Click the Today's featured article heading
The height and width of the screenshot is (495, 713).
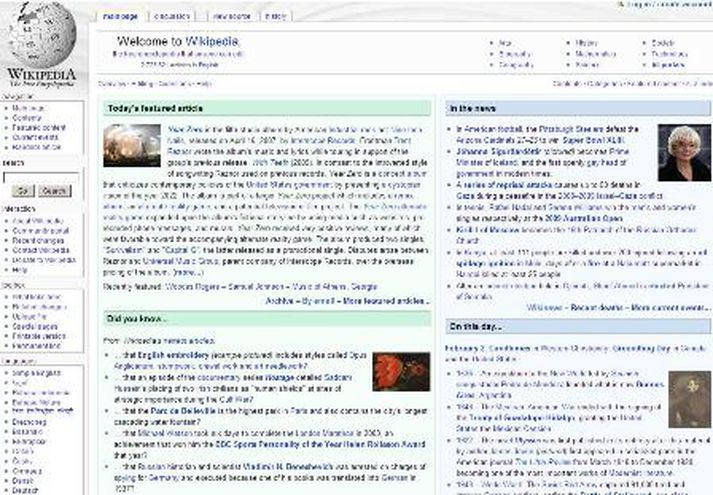click(x=156, y=108)
